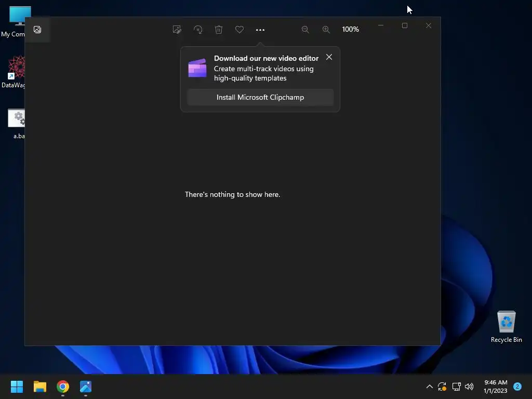Open the Photos collection view icon

37,30
